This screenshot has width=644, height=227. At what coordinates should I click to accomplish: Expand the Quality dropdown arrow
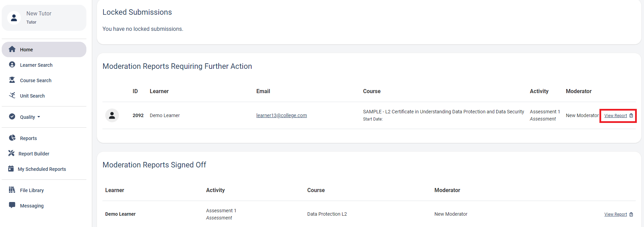click(39, 117)
